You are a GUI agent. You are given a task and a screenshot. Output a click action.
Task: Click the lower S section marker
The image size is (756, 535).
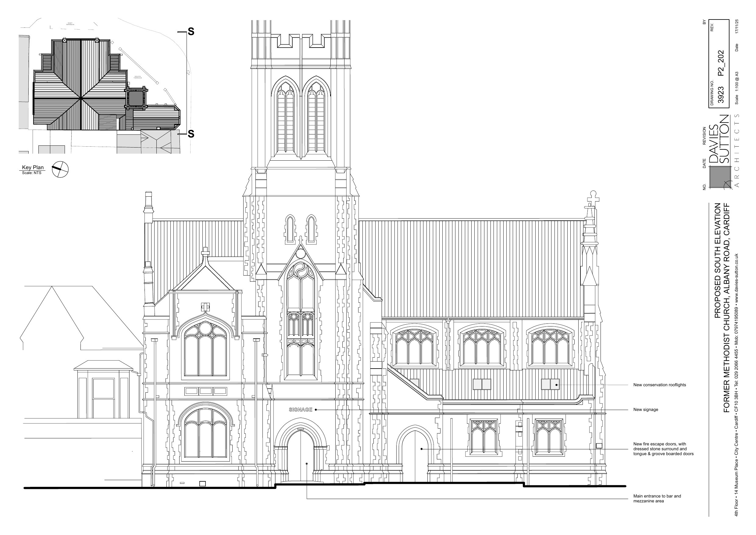coord(191,134)
